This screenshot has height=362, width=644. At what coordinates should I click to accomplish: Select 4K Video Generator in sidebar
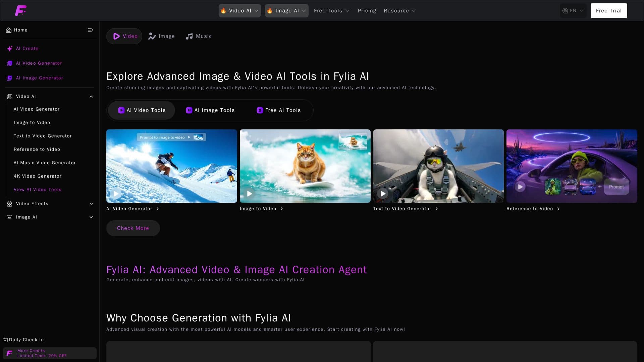[x=38, y=176]
